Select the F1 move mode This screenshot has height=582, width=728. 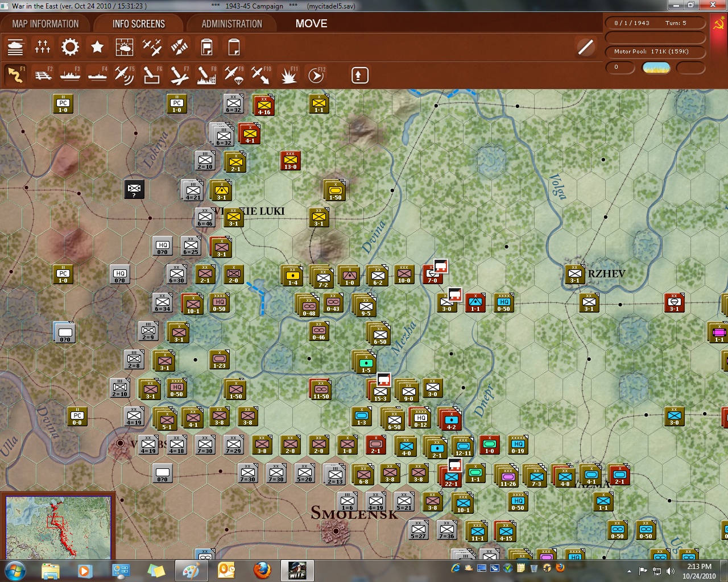[x=15, y=75]
